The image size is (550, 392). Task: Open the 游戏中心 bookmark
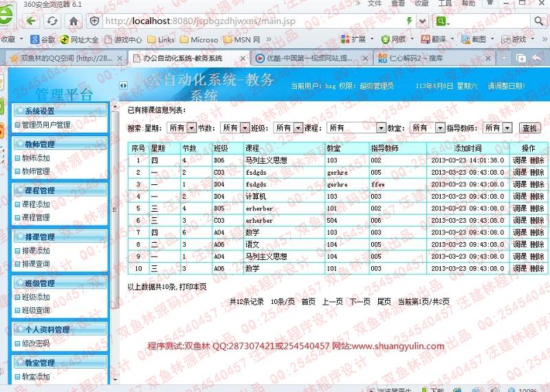tap(123, 39)
